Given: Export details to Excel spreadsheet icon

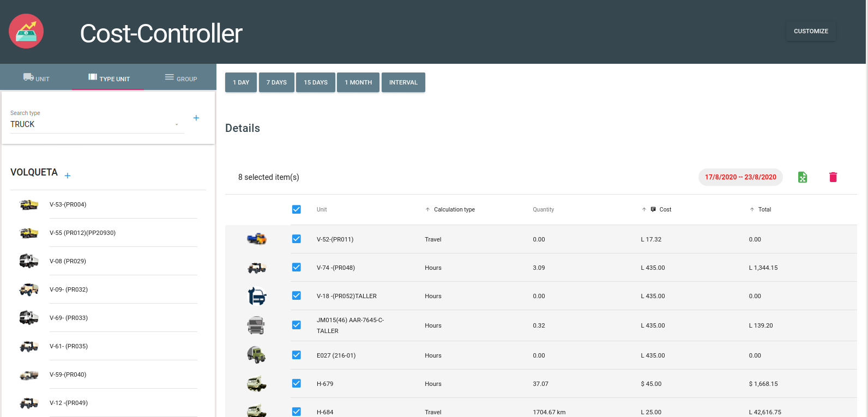Looking at the screenshot, I should (x=803, y=177).
